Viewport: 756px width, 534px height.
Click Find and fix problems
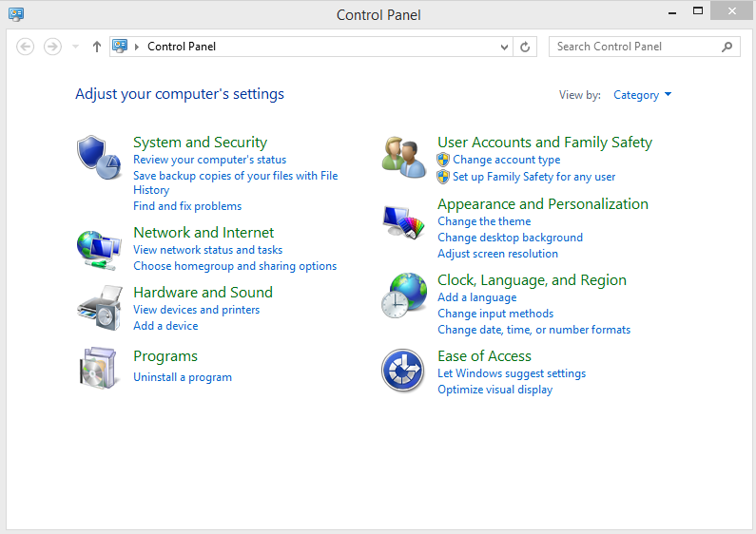187,206
